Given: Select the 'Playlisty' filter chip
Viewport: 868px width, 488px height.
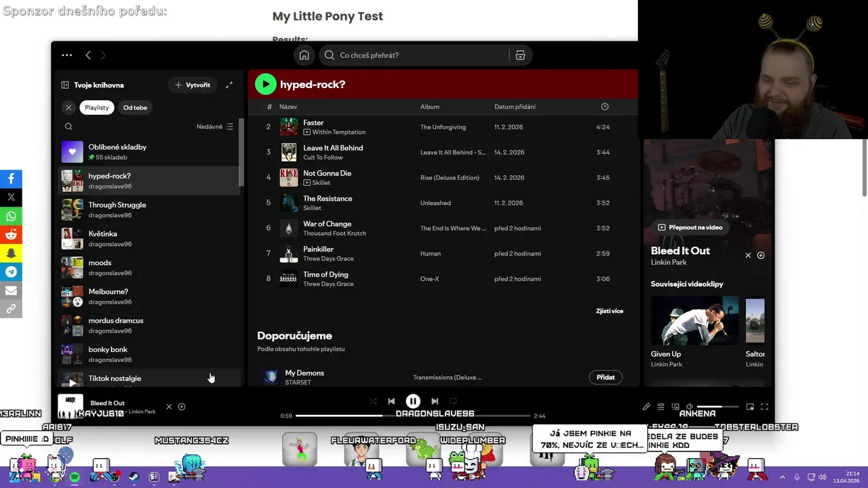Looking at the screenshot, I should (97, 107).
